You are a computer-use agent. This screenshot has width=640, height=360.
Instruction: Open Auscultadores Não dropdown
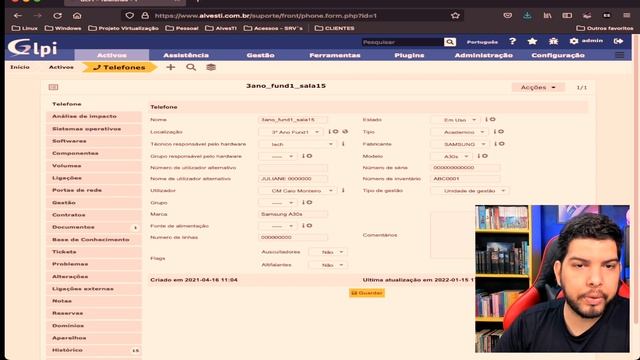(x=328, y=252)
